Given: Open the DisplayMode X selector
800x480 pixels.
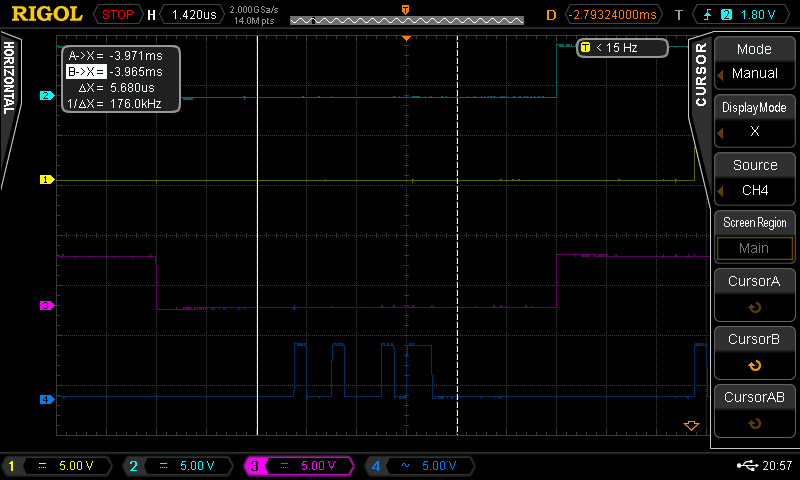Looking at the screenshot, I should tap(754, 120).
